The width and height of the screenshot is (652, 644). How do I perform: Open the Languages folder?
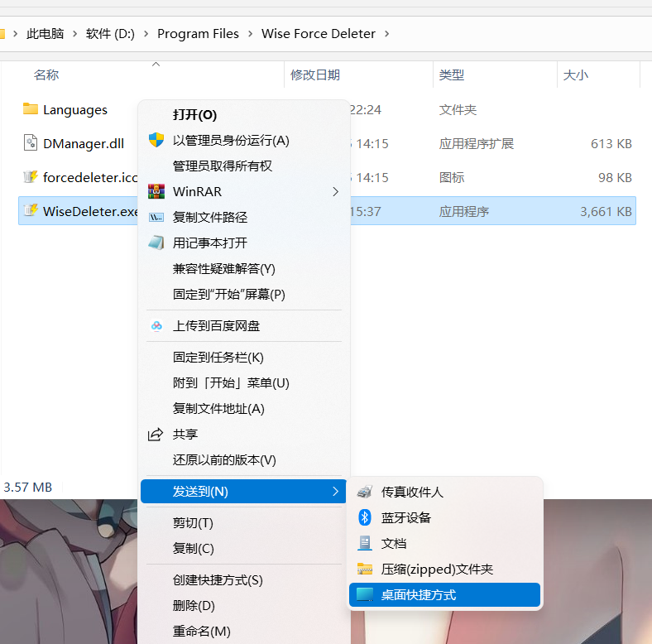click(x=74, y=110)
